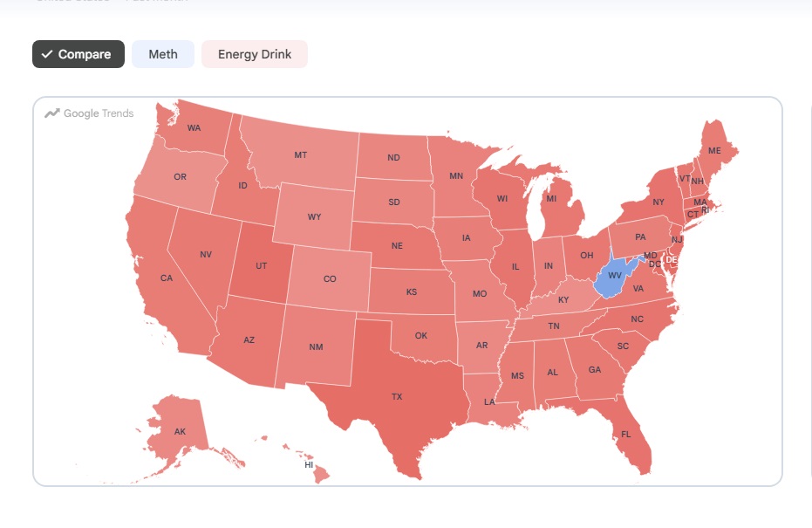
Task: Click the Google Trends logo icon
Action: click(x=51, y=113)
